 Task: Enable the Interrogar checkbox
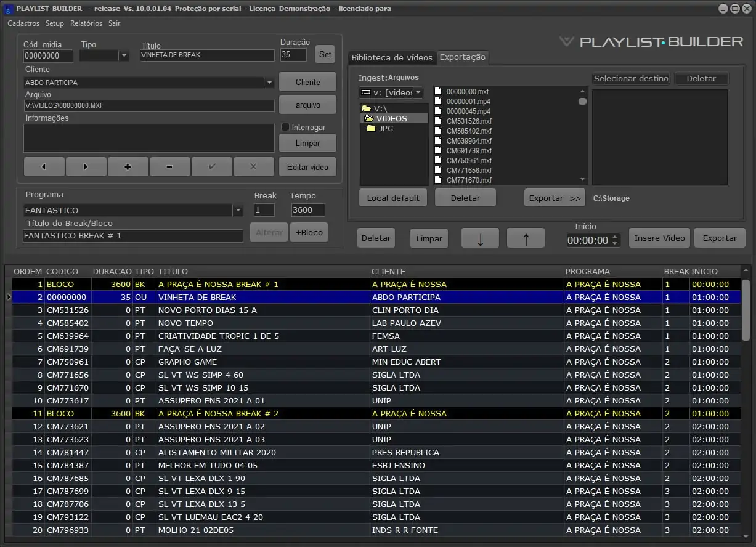point(285,127)
